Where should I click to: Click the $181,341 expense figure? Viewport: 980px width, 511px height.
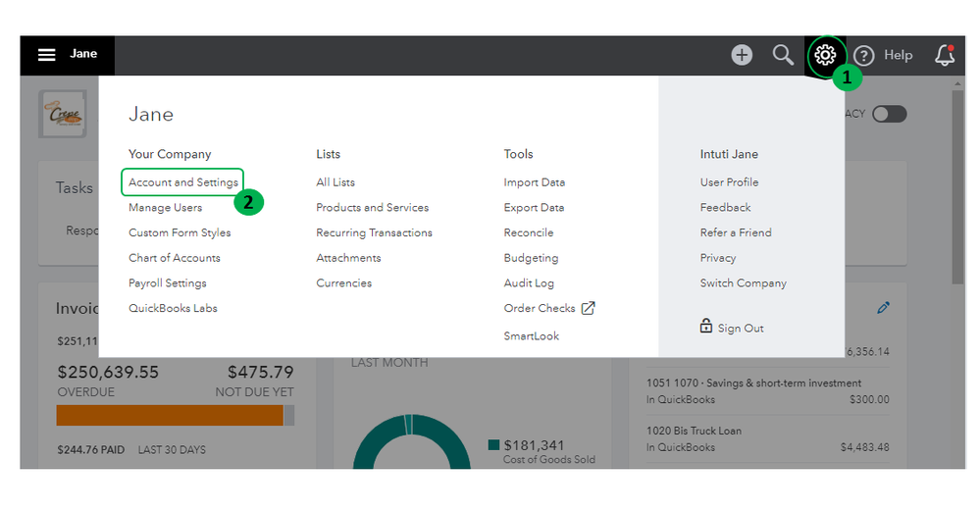pyautogui.click(x=534, y=445)
